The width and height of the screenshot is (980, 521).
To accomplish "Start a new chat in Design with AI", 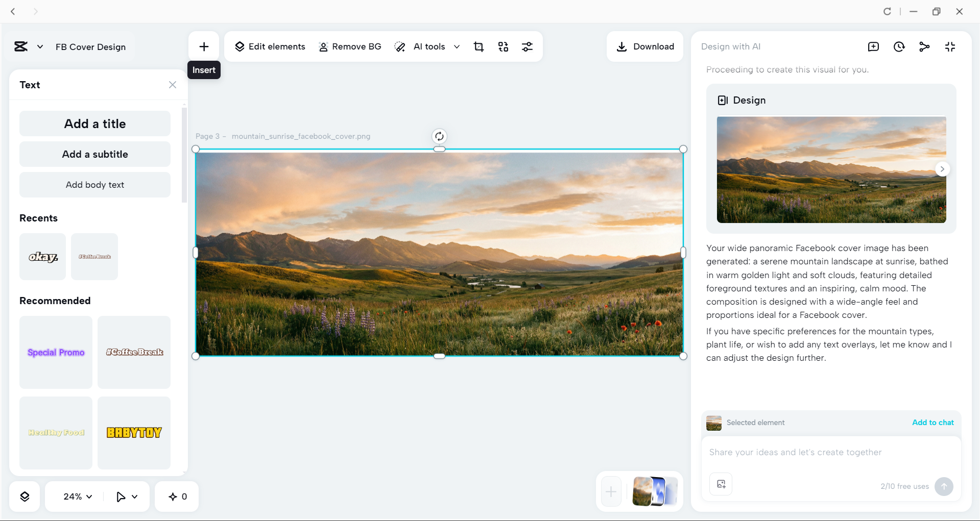I will [x=873, y=46].
